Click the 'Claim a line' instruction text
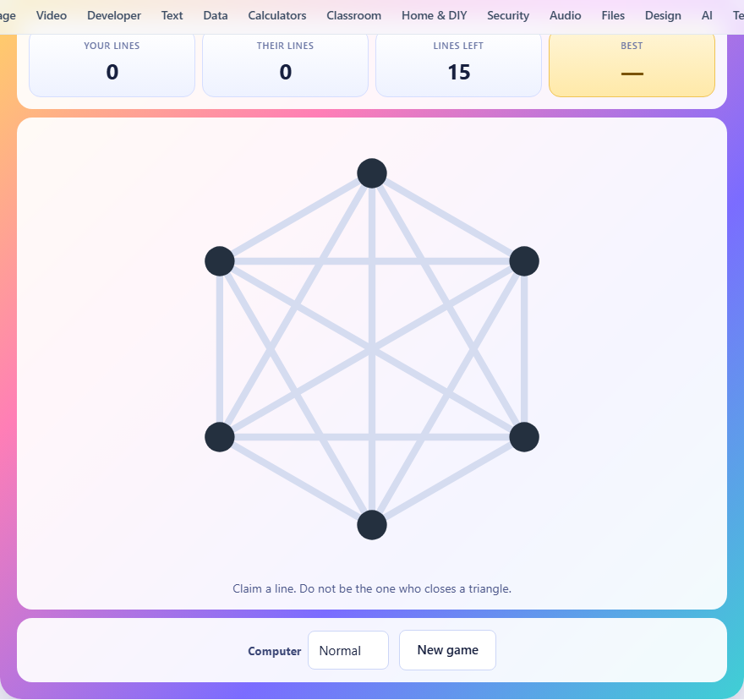Screen dimensions: 744x700 point(372,588)
